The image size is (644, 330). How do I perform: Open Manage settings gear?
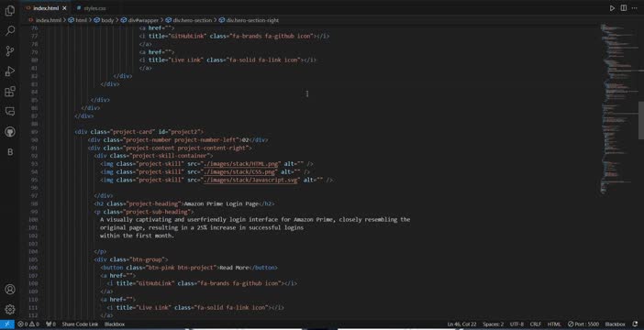(x=10, y=309)
